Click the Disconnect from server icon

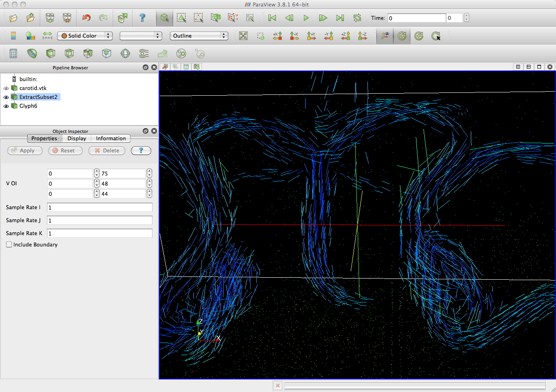tap(67, 18)
